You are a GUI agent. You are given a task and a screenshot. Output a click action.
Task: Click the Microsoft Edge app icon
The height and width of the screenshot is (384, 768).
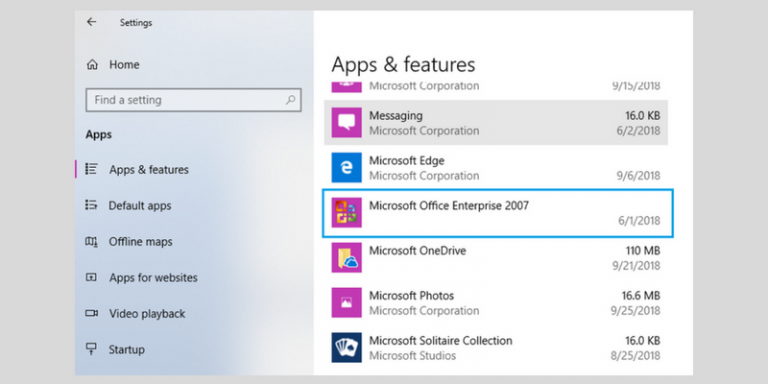pos(346,168)
